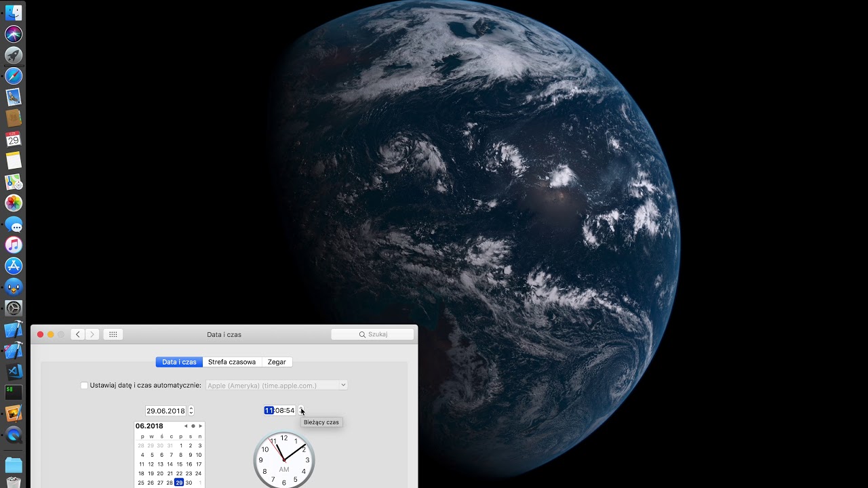The width and height of the screenshot is (868, 488).
Task: Open Launchpad from the Dock
Action: [x=14, y=55]
